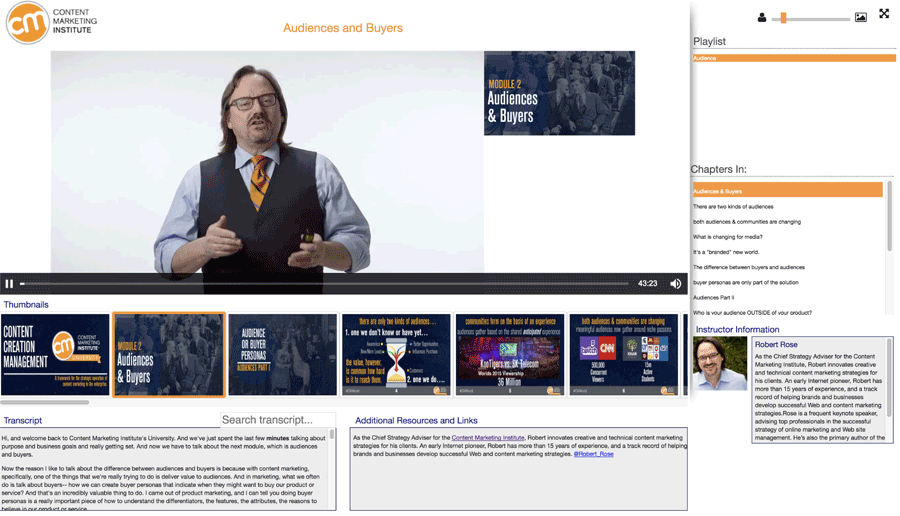Viewport: 900px width, 516px height.
Task: Select the communities form on experience thumbnail
Action: (x=510, y=354)
